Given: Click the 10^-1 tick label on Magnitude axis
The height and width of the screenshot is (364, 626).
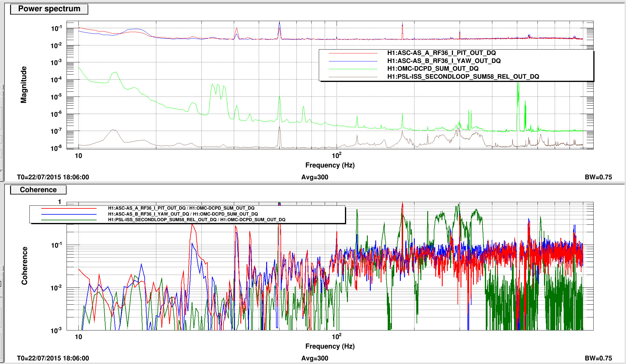Looking at the screenshot, I should (56, 28).
